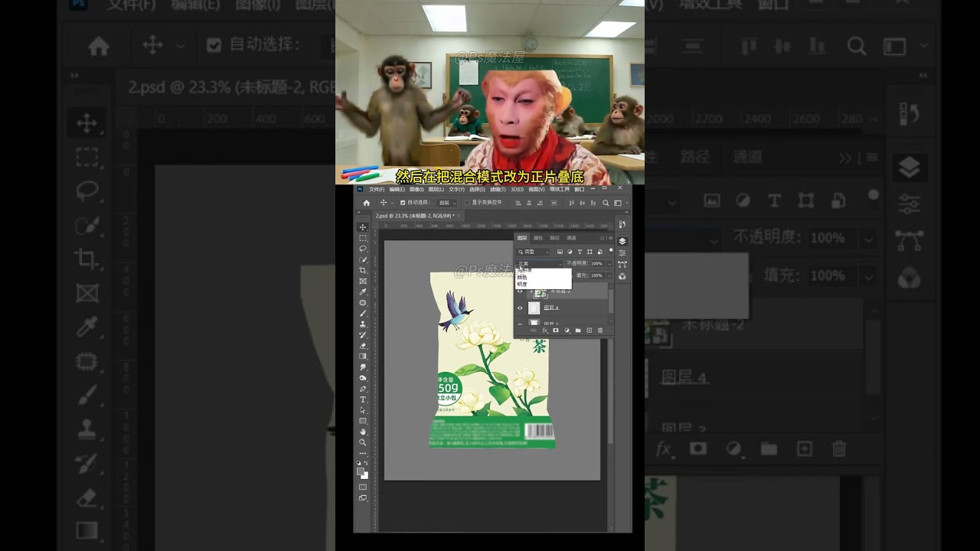980x551 pixels.
Task: Open the Edit Toolbar three-dots button
Action: [x=363, y=453]
